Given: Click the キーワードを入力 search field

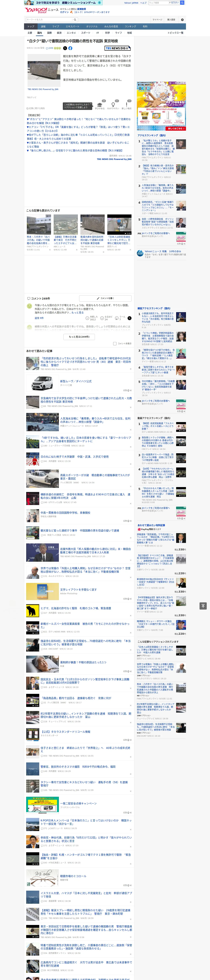Looking at the screenshot, I should coord(49,20).
